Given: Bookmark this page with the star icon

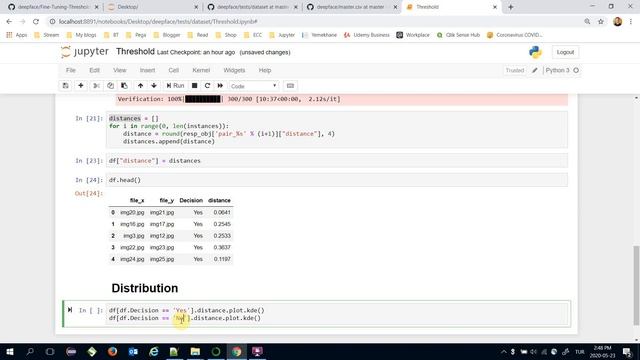Looking at the screenshot, I should 601,22.
